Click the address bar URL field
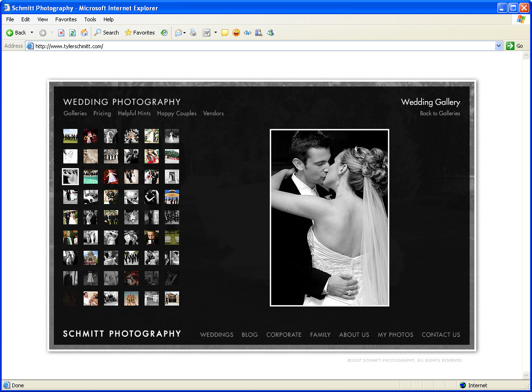The image size is (532, 392). tap(260, 46)
